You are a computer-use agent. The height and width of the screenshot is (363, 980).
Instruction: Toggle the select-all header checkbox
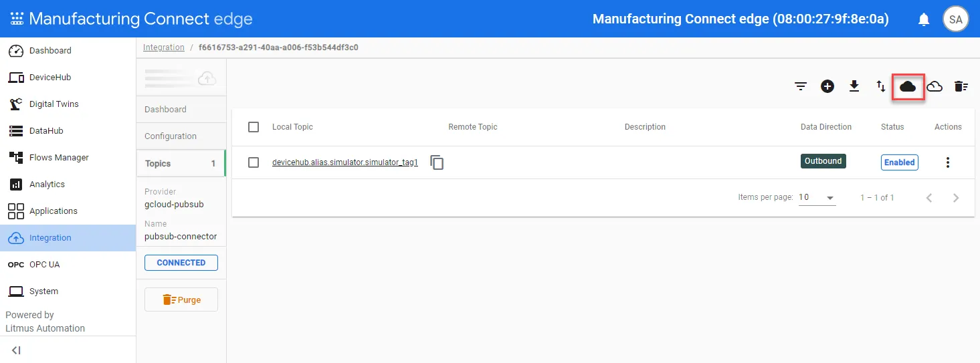pyautogui.click(x=254, y=127)
